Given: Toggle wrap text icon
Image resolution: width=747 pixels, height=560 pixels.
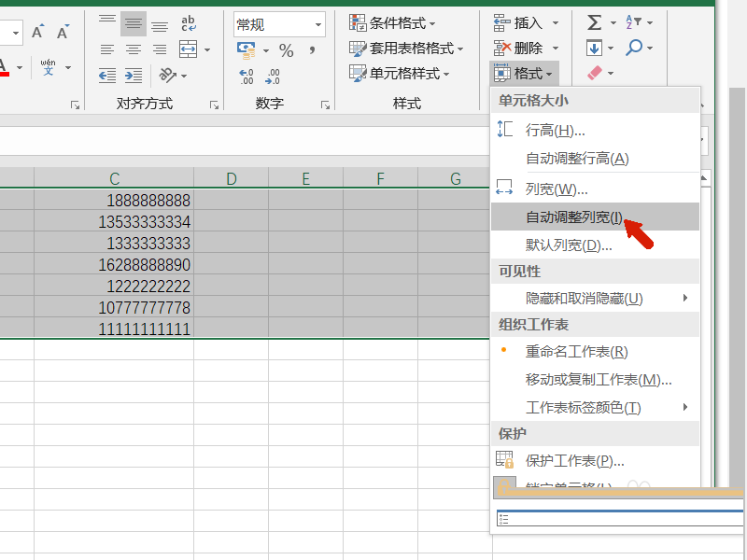Looking at the screenshot, I should click(x=189, y=22).
